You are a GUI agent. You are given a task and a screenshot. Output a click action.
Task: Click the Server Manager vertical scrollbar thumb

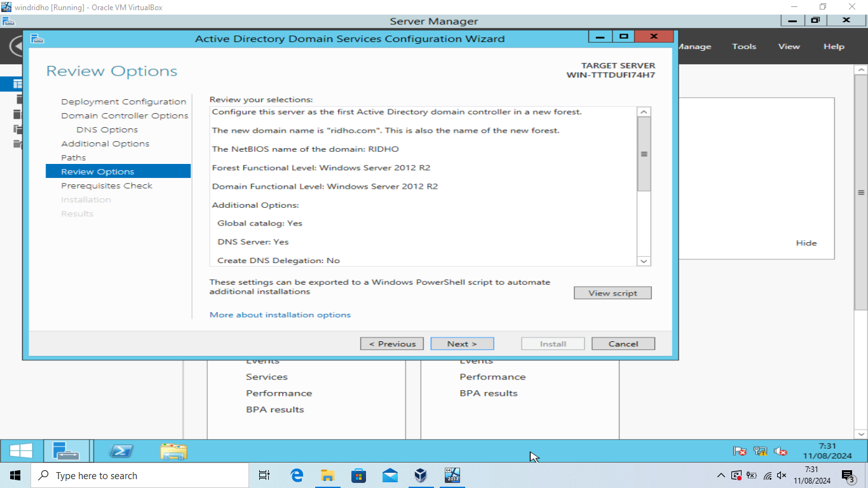point(861,193)
